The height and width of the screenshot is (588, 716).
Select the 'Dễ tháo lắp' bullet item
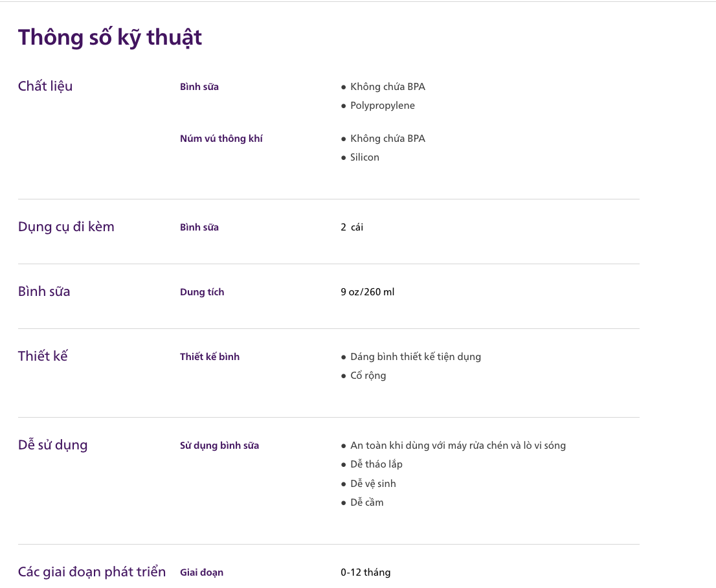coord(376,464)
